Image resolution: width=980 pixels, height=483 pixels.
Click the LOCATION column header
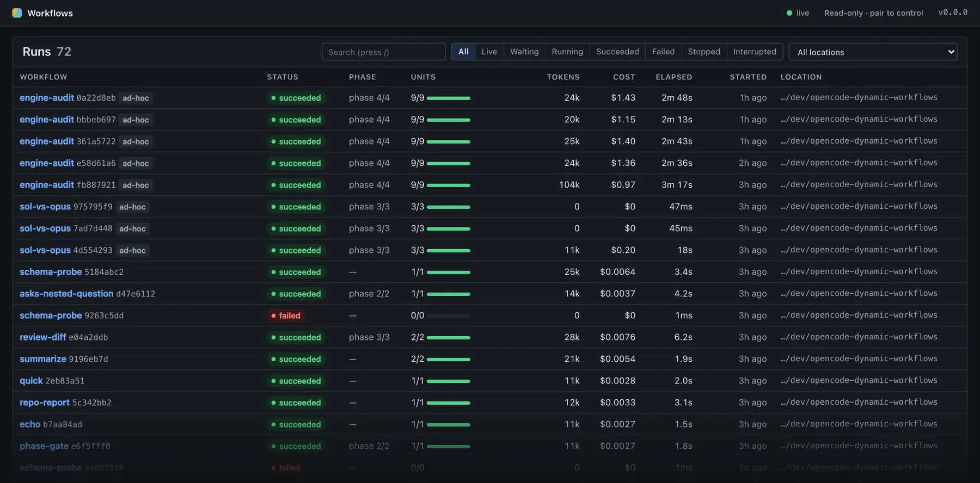point(801,77)
